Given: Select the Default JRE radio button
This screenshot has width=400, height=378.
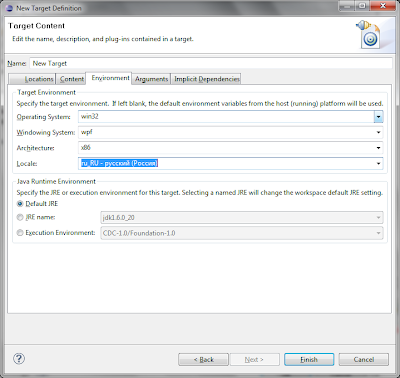Looking at the screenshot, I should (x=20, y=204).
